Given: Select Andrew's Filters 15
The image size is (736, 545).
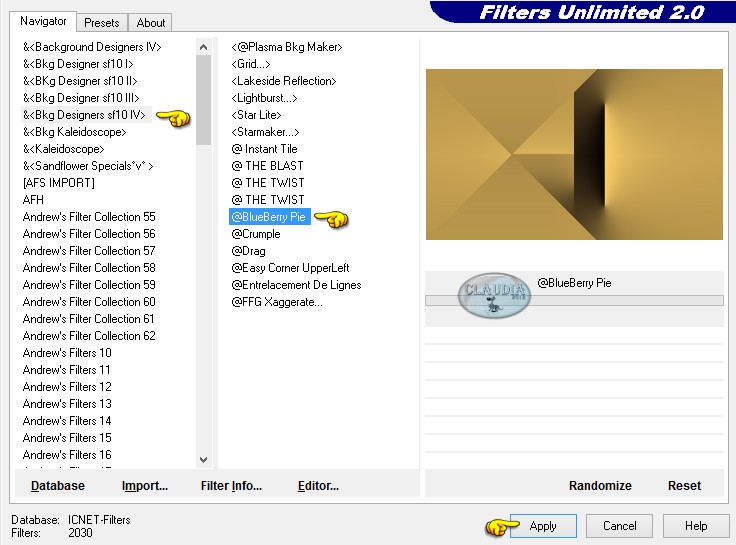Looking at the screenshot, I should click(x=67, y=438).
